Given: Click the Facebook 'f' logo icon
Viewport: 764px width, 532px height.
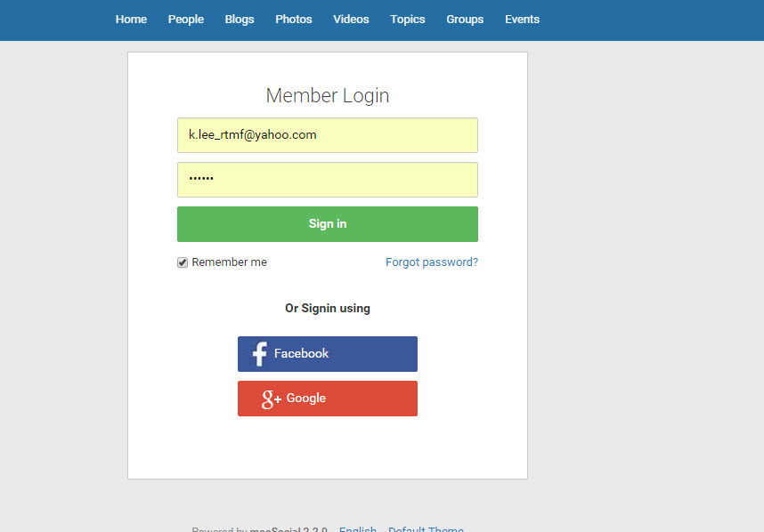Looking at the screenshot, I should (x=259, y=354).
